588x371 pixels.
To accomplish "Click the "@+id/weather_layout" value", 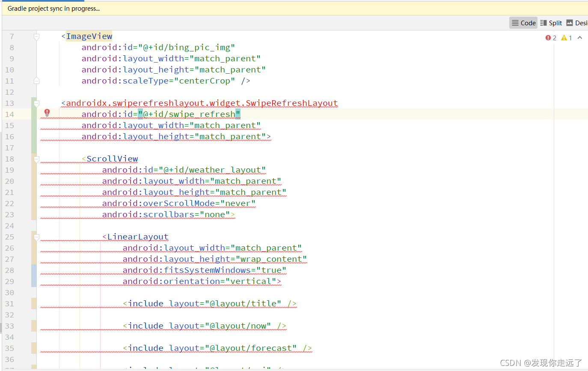I will 212,170.
